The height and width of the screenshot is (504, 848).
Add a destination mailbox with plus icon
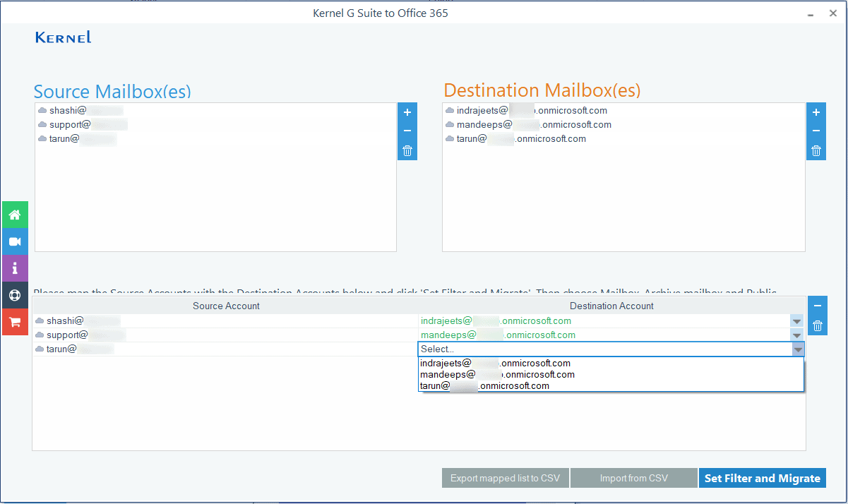816,112
